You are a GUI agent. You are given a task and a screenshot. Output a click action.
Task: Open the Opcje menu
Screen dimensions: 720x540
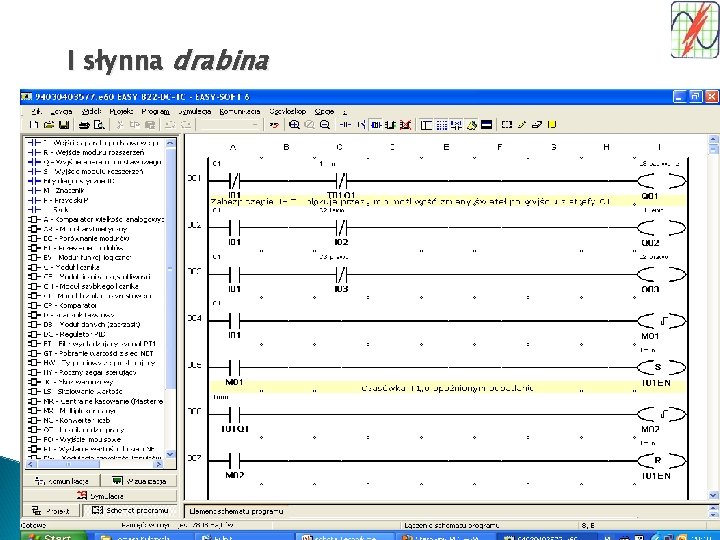coord(324,111)
